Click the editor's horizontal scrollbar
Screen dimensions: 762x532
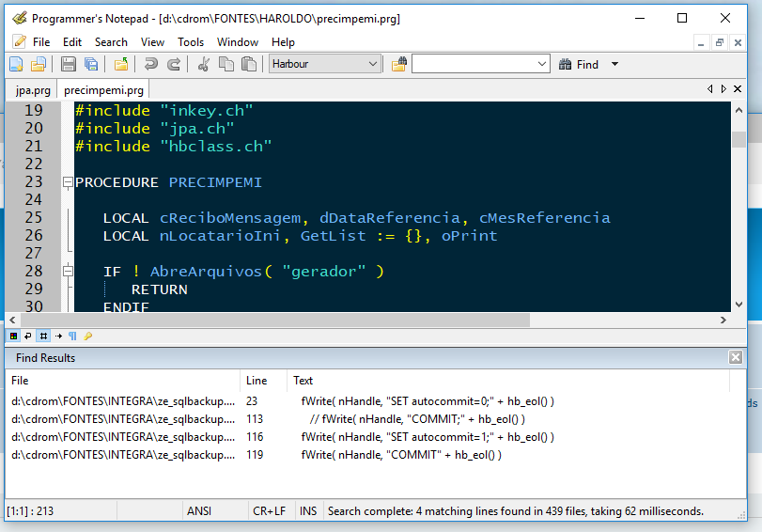[x=282, y=320]
